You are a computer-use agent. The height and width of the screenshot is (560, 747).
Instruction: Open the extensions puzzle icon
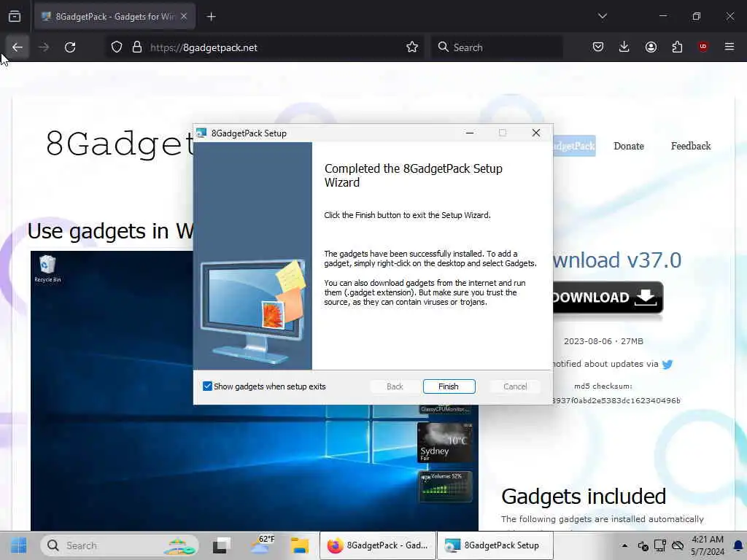click(x=677, y=47)
